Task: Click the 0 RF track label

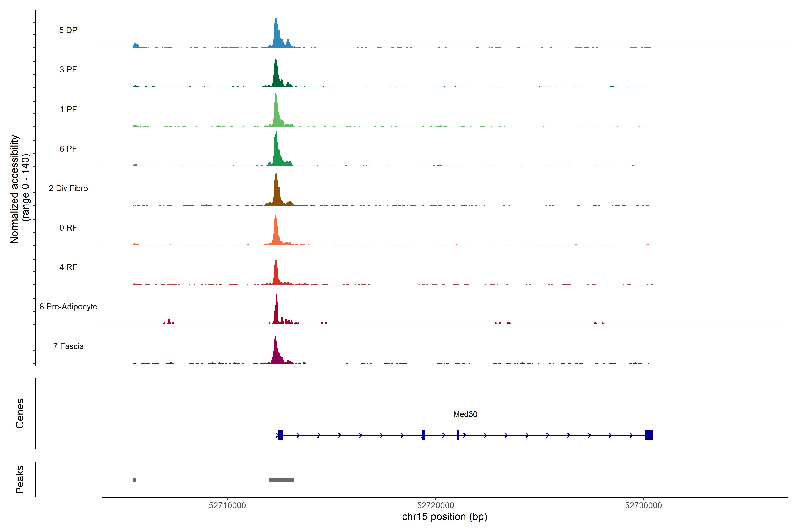Action: point(68,228)
